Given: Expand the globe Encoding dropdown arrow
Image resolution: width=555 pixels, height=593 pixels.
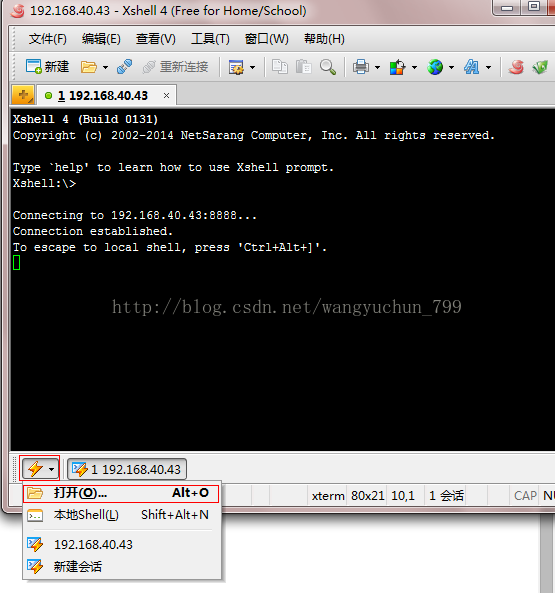Looking at the screenshot, I should click(451, 68).
